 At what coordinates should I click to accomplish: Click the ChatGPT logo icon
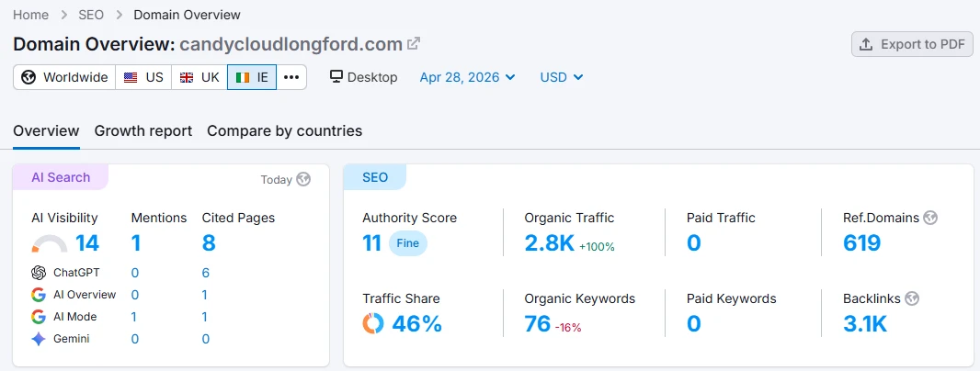pos(39,273)
